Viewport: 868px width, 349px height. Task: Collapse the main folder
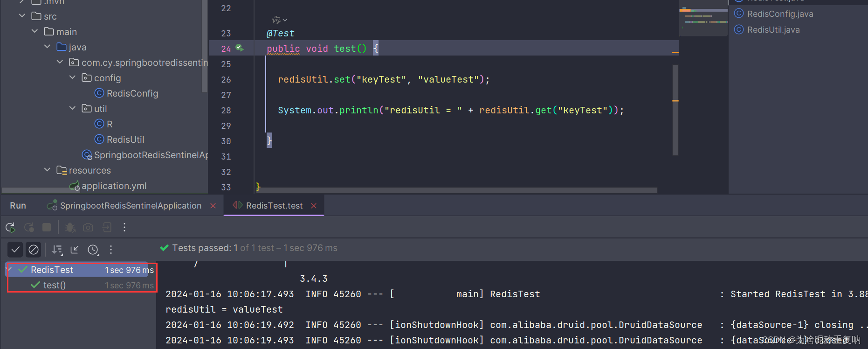pos(35,32)
